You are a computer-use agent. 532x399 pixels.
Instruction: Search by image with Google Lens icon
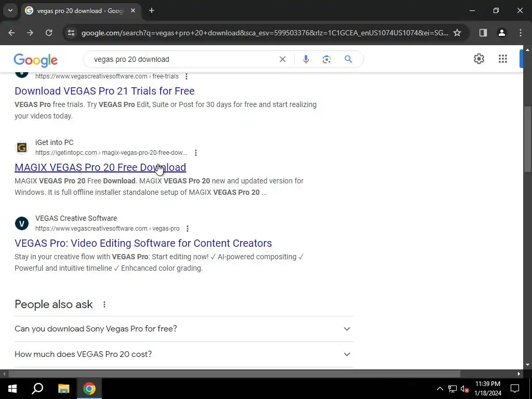[326, 59]
